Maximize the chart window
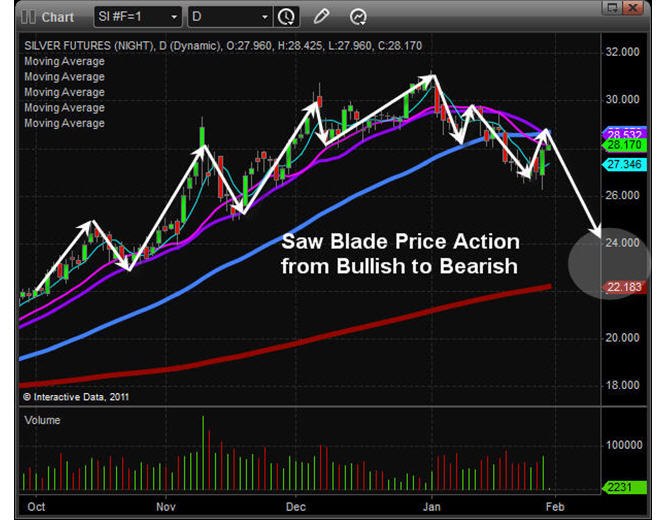The width and height of the screenshot is (665, 529). point(610,8)
